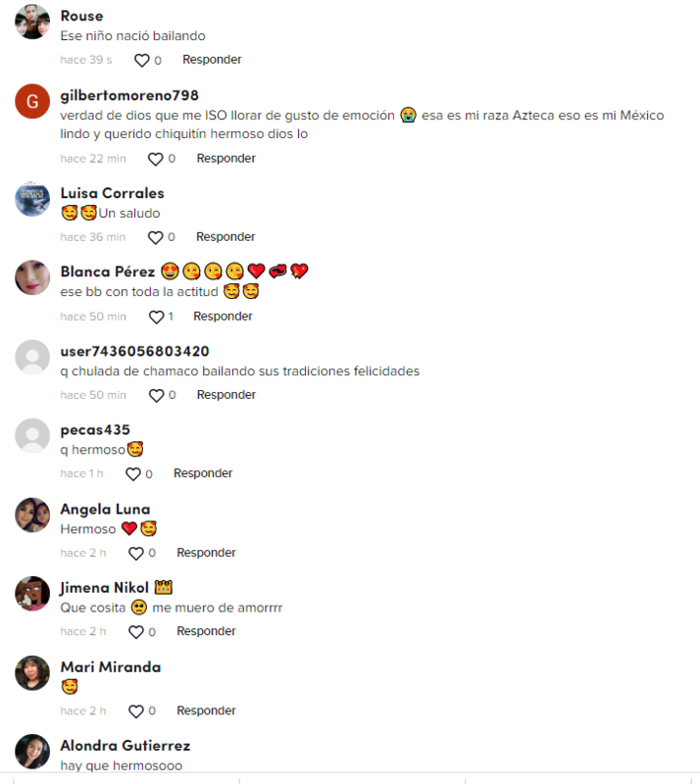Reply to Luisa Corrales's comment
Image resolution: width=700 pixels, height=784 pixels.
(225, 237)
